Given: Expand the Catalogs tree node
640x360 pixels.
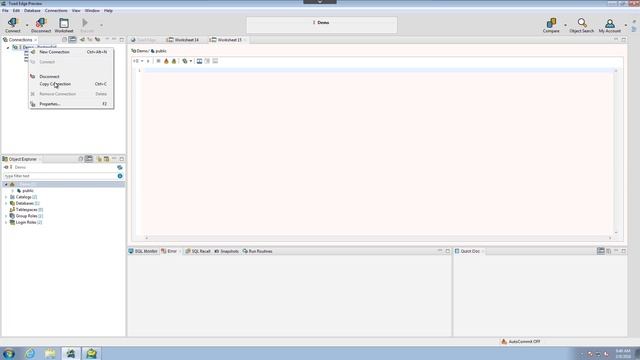Looking at the screenshot, I should coord(6,197).
